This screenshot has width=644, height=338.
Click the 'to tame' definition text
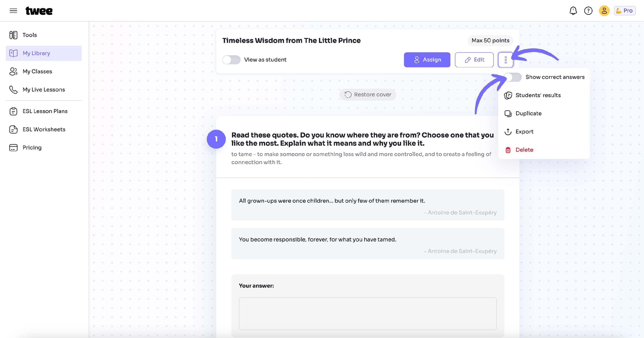click(361, 158)
